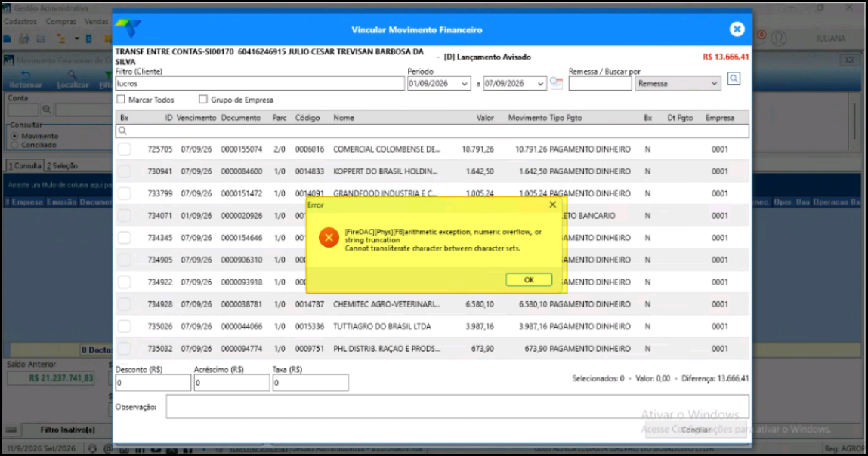Screen dimensions: 868x456
Task: Click the Retornar toolbar icon in background window
Action: point(26,80)
